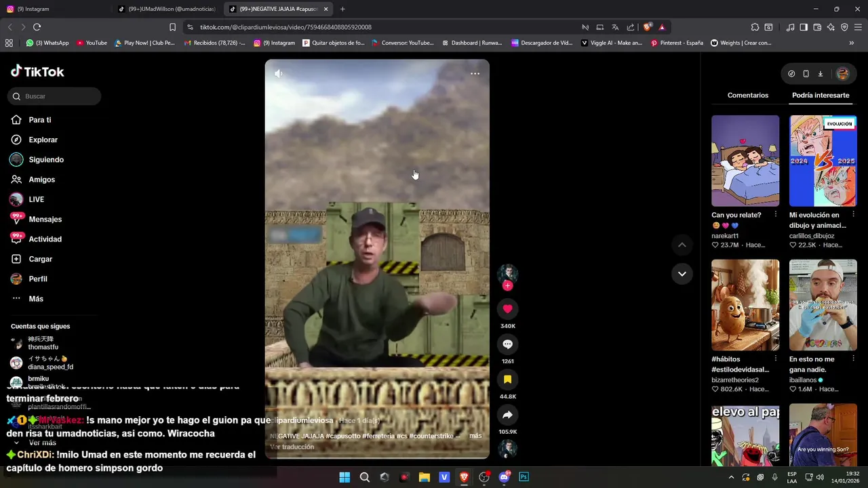Open the browser hamburger menu
Image resolution: width=868 pixels, height=488 pixels.
(x=858, y=27)
